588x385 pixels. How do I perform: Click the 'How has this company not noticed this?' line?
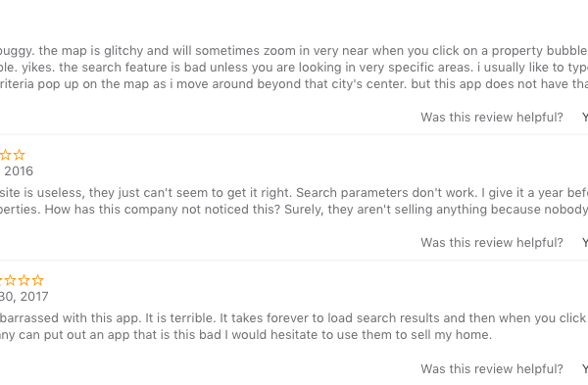(294, 210)
